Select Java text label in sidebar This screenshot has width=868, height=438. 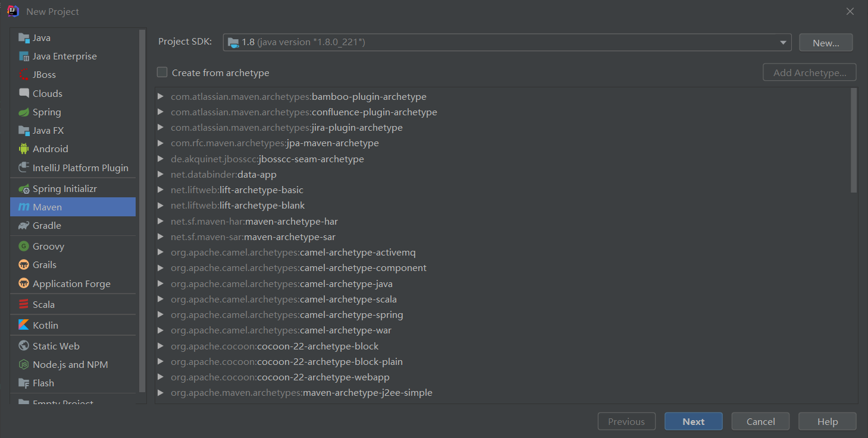pos(42,38)
